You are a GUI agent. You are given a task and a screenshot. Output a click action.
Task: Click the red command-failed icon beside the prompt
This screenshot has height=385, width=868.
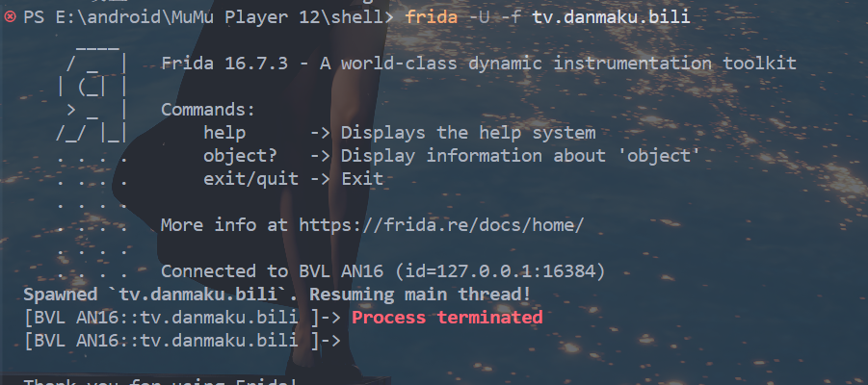10,16
